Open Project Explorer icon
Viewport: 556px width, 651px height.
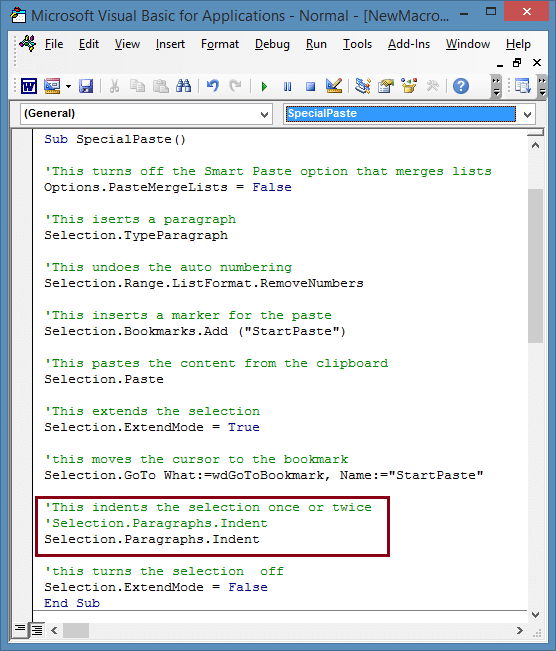coord(363,86)
